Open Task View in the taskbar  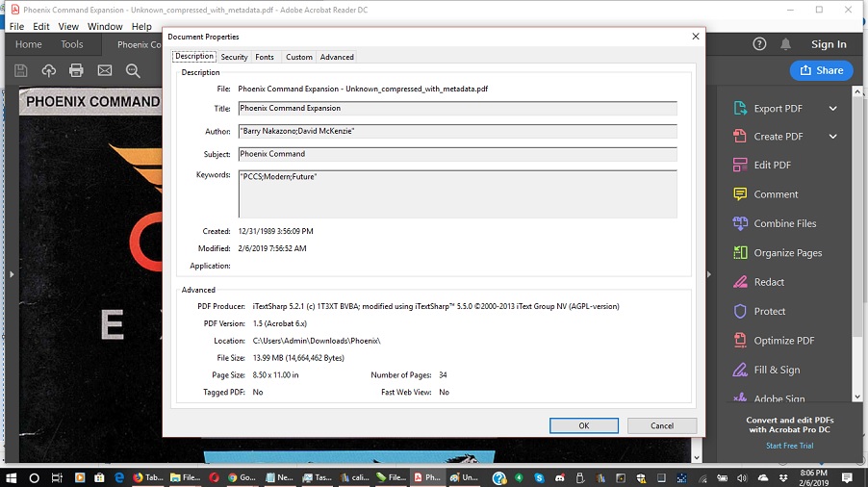point(57,477)
